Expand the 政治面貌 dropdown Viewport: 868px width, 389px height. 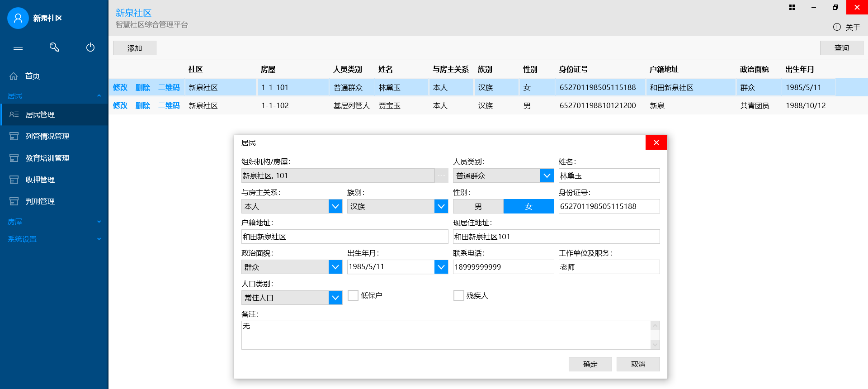pos(335,267)
